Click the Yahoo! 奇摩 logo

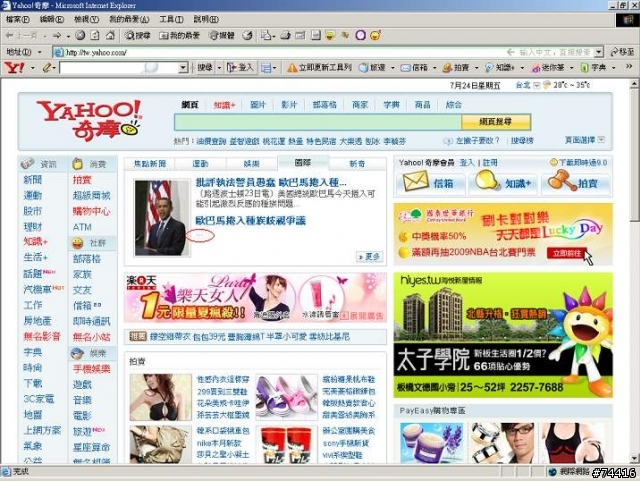[x=89, y=120]
